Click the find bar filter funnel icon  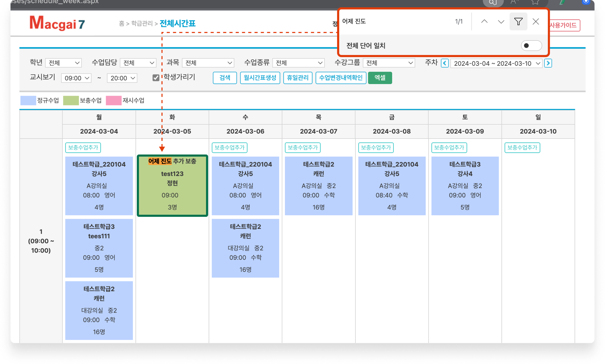pos(518,22)
